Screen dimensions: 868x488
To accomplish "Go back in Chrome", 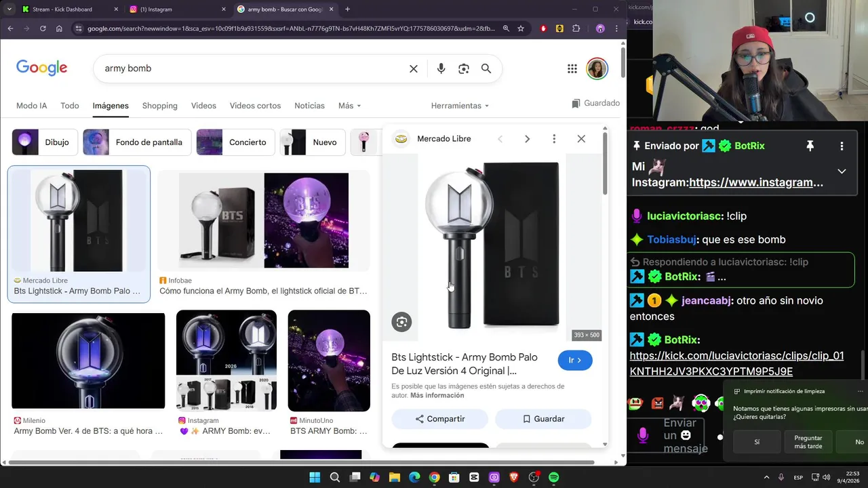I will click(x=10, y=28).
